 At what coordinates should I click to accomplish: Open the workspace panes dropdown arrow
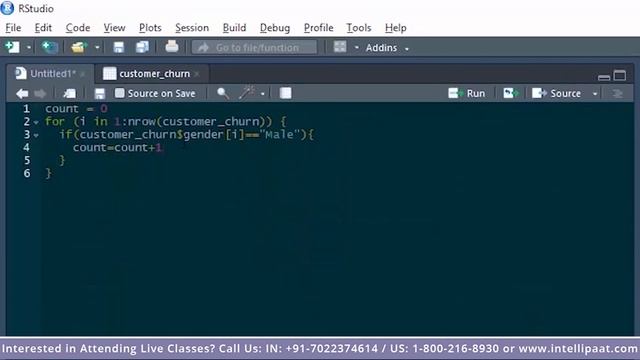(356, 48)
